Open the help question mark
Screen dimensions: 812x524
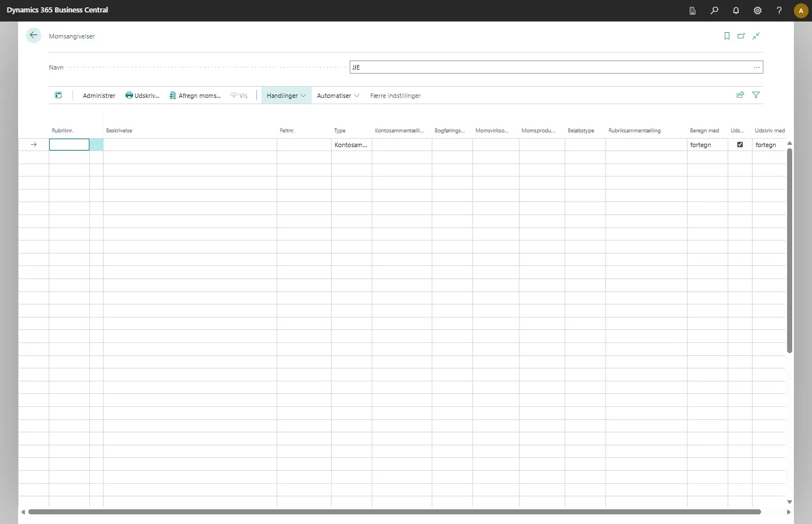coord(779,11)
